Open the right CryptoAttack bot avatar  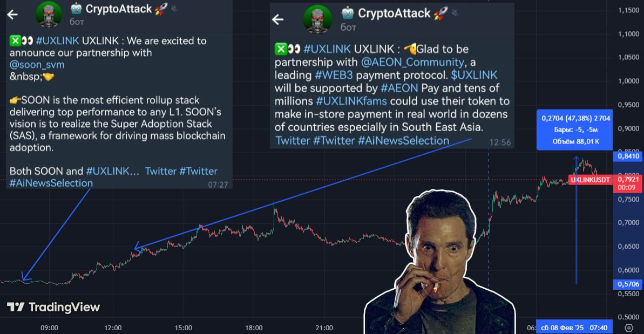(x=317, y=19)
